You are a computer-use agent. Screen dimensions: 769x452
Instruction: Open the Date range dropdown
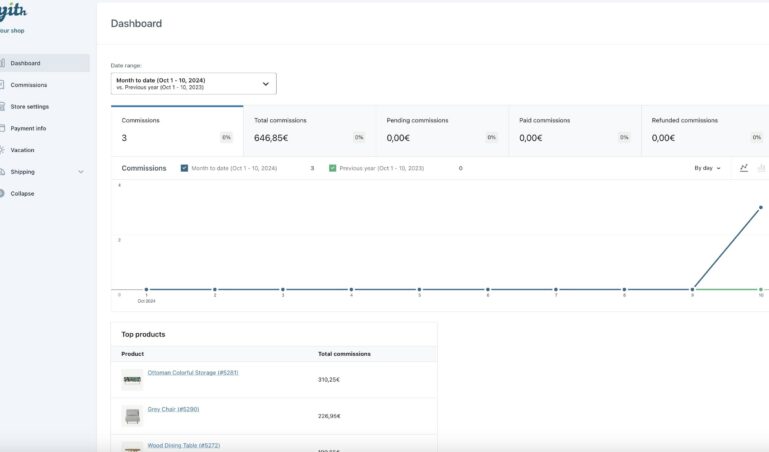point(193,84)
